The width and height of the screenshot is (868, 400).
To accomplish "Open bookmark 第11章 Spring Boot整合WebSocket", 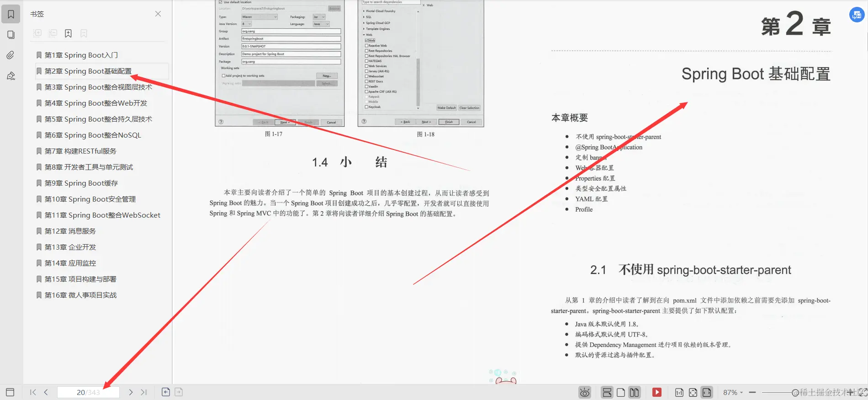I will (x=102, y=215).
